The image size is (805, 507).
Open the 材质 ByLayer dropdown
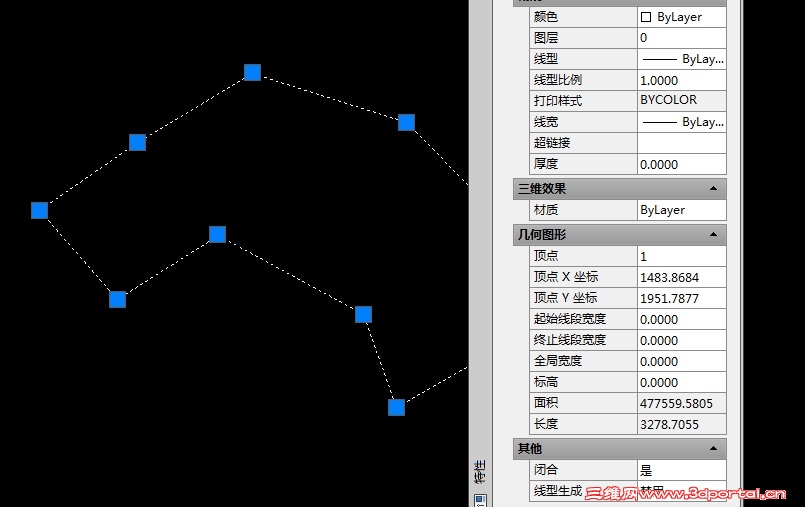pos(681,210)
